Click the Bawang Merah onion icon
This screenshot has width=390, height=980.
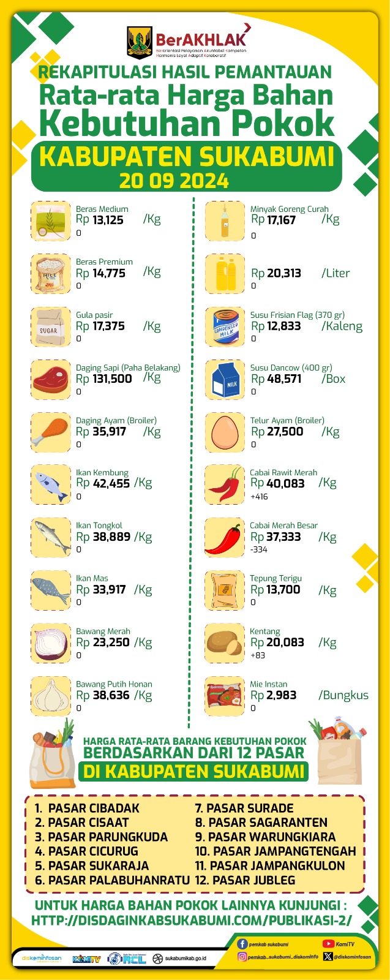click(51, 643)
